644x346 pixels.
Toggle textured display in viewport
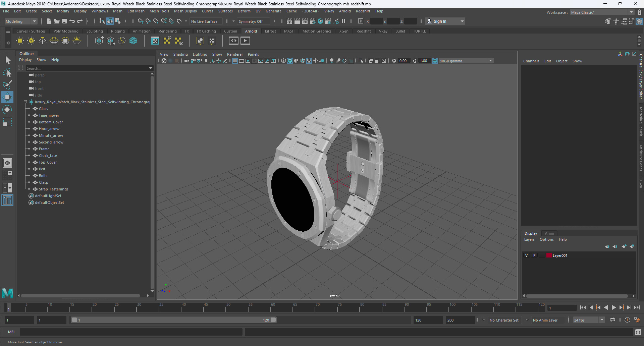[x=309, y=61]
